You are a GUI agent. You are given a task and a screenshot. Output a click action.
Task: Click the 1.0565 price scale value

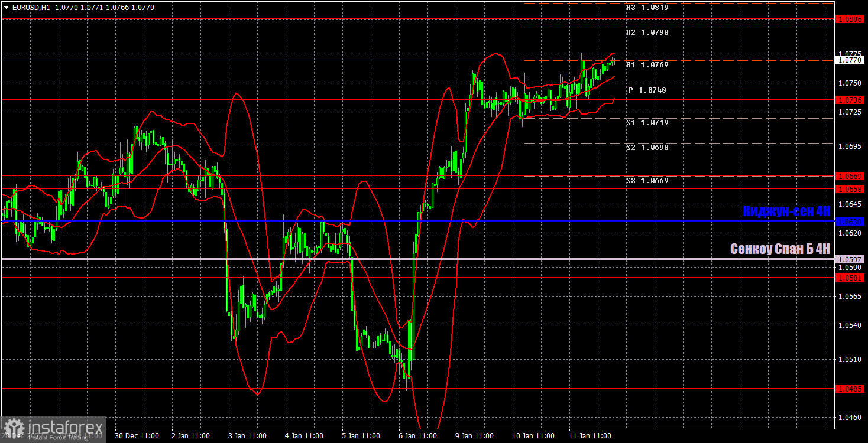(851, 297)
